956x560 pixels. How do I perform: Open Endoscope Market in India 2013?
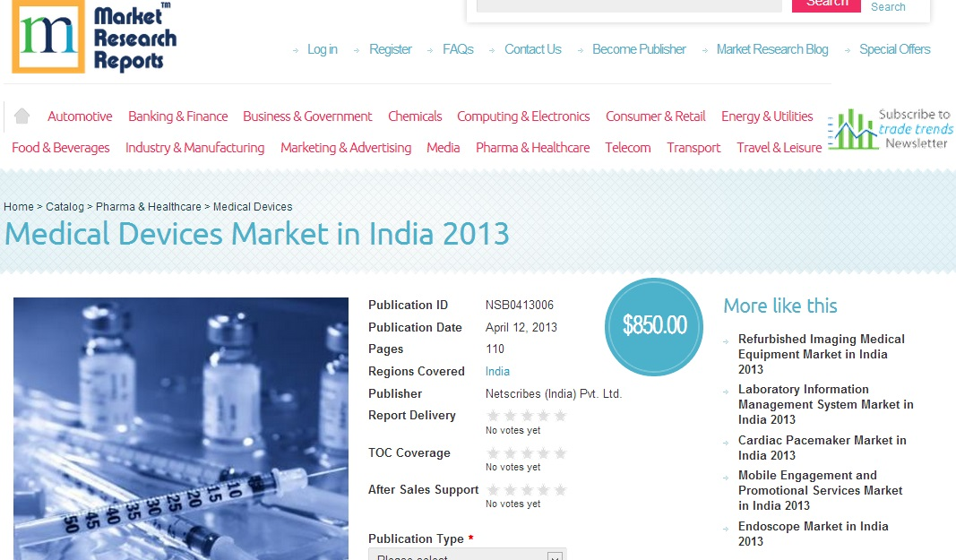(813, 534)
